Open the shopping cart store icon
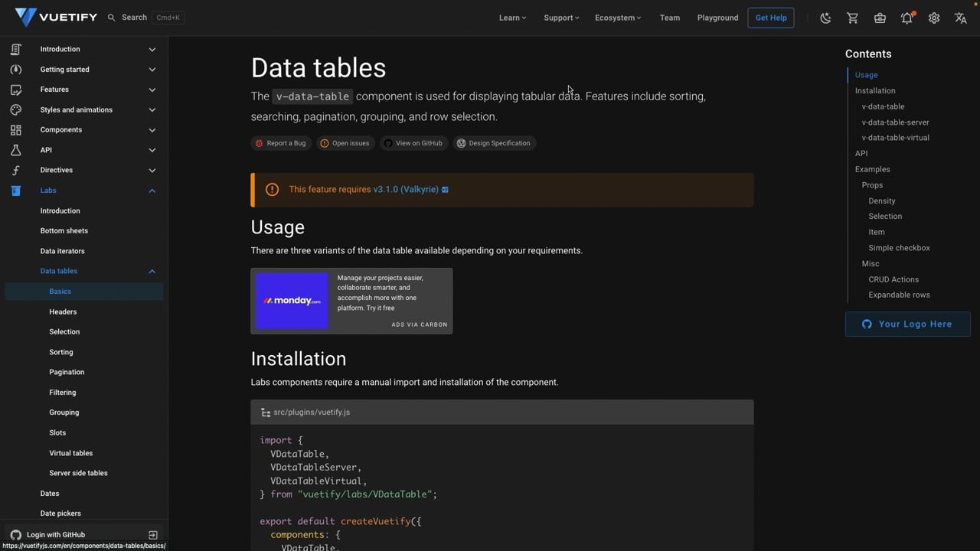 [852, 18]
